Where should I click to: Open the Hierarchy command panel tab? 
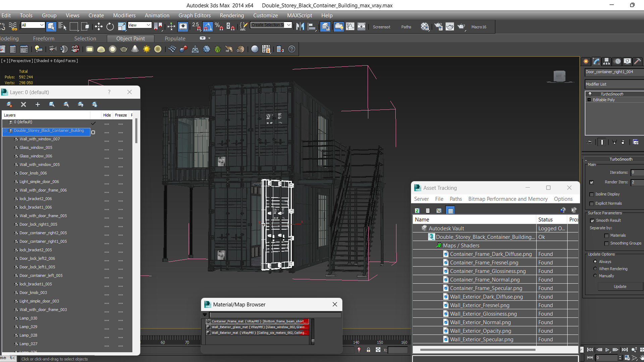click(606, 61)
